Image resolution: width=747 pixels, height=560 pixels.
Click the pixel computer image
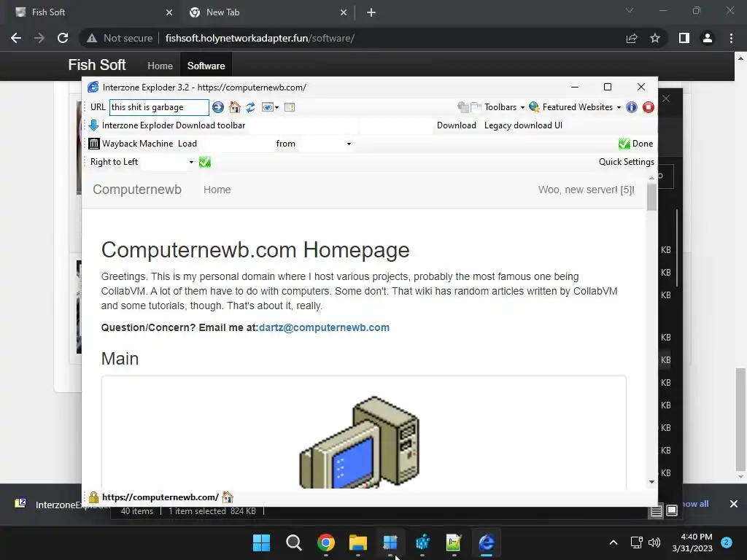point(359,442)
